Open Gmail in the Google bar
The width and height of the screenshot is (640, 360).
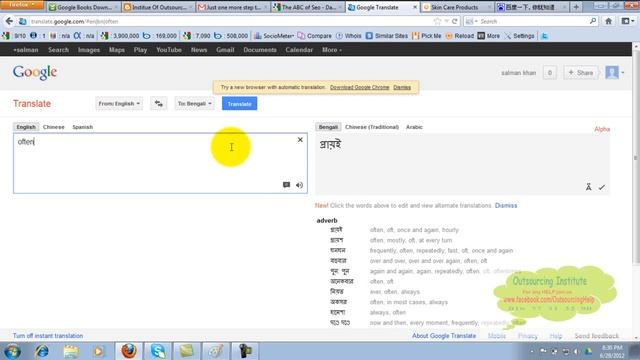point(225,50)
